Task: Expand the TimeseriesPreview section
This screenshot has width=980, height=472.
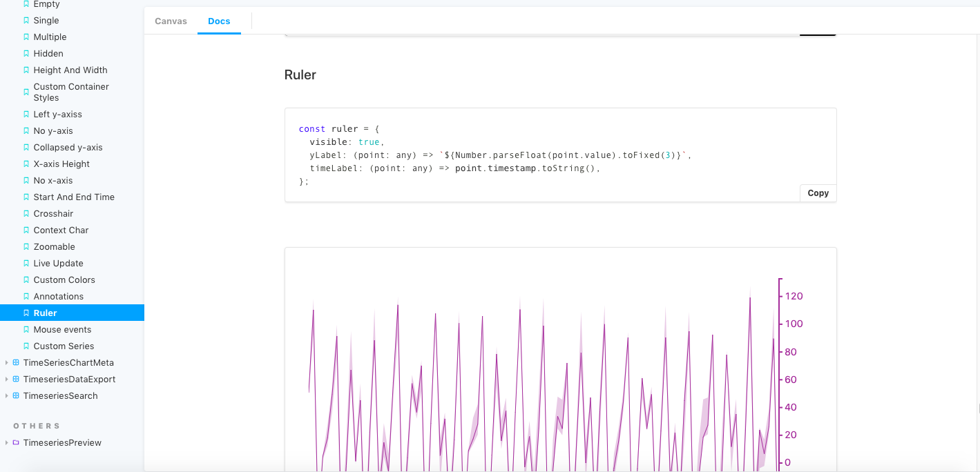Action: click(7, 442)
